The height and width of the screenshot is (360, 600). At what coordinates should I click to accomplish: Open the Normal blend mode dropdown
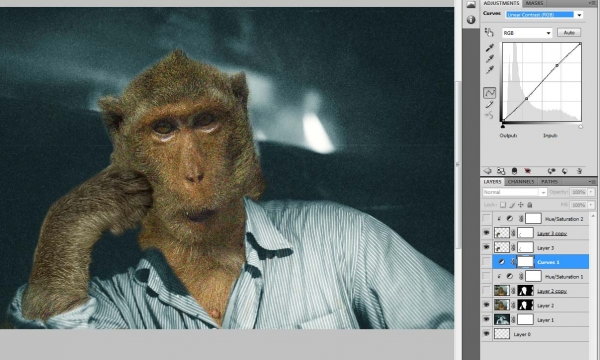point(514,192)
